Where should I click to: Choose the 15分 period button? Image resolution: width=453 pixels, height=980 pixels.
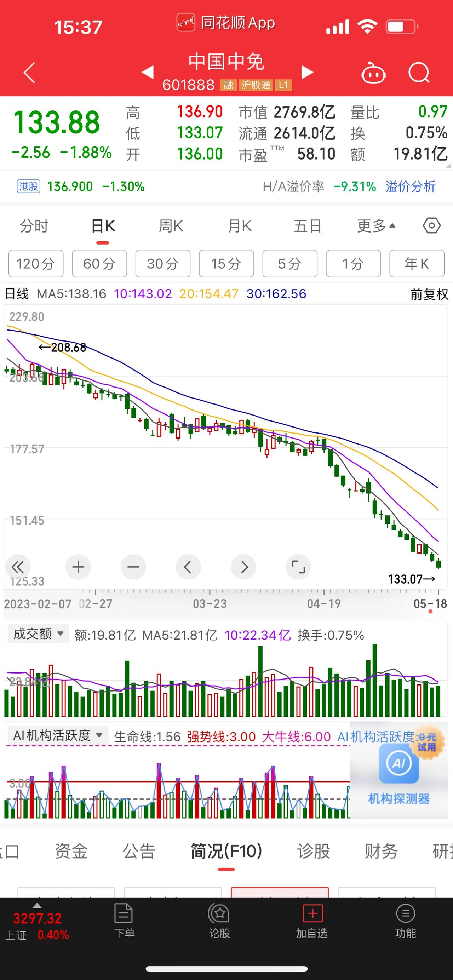(226, 264)
